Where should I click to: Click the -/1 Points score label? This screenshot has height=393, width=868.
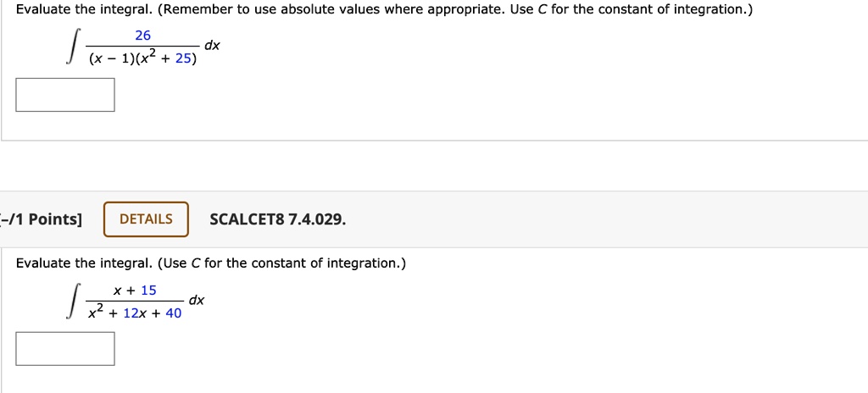42,219
